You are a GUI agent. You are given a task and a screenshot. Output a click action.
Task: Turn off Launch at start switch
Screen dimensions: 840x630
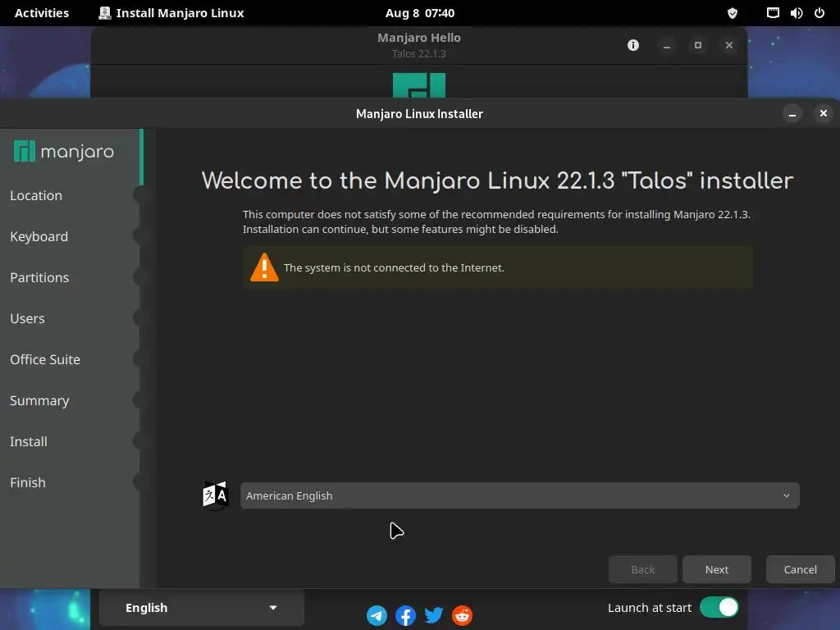click(x=719, y=608)
